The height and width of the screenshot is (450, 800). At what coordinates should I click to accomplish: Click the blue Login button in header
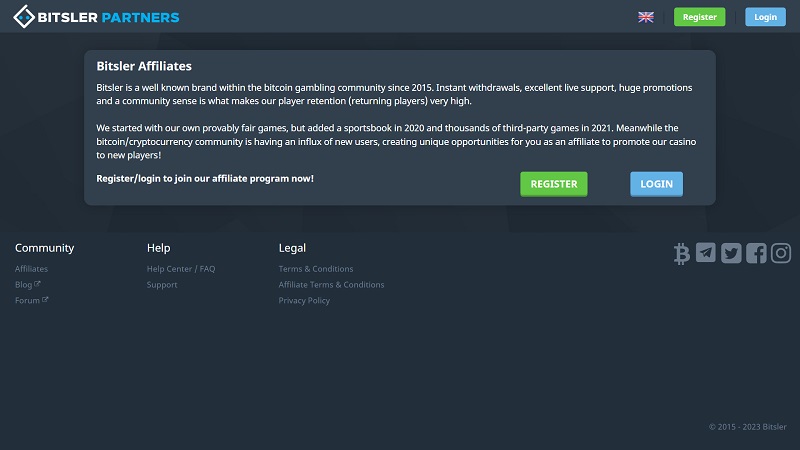pos(765,17)
